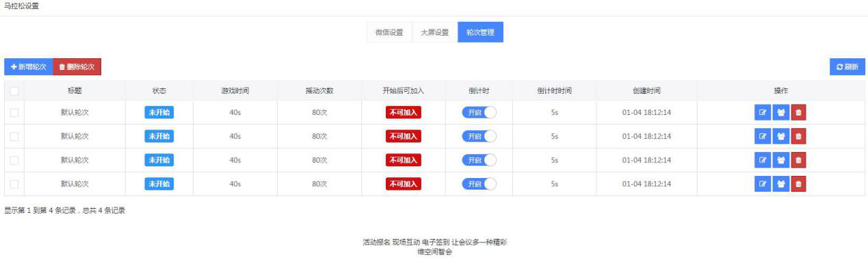Switch to the 微信设置 tab
The width and height of the screenshot is (868, 267).
389,32
